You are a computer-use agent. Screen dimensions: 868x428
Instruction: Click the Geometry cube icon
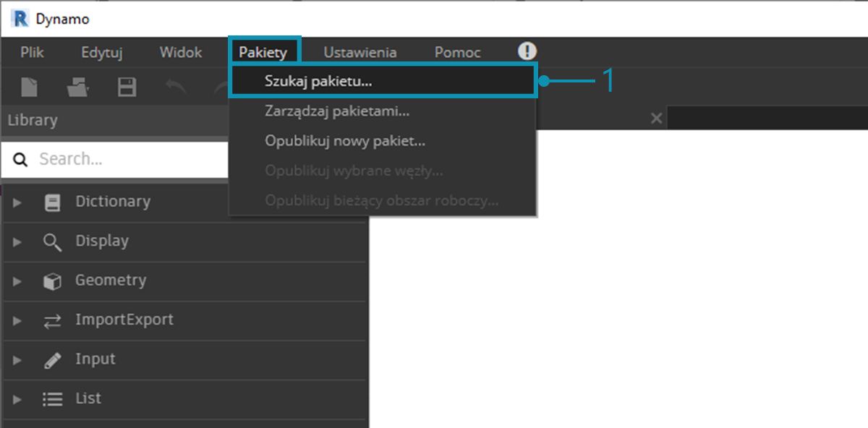tap(52, 281)
